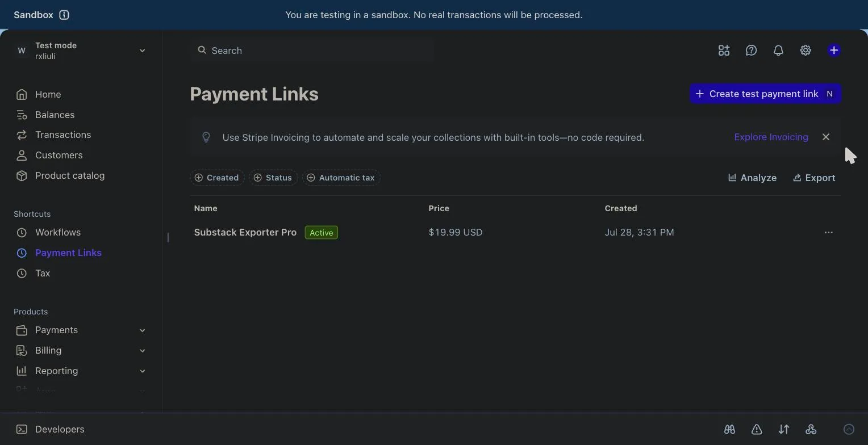
Task: Focus the Search field
Action: (x=312, y=51)
